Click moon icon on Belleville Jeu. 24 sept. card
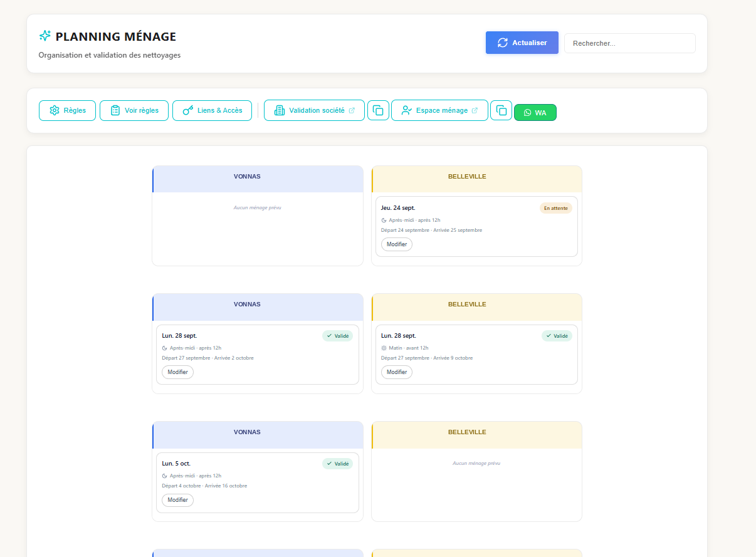The width and height of the screenshot is (756, 557). (384, 221)
